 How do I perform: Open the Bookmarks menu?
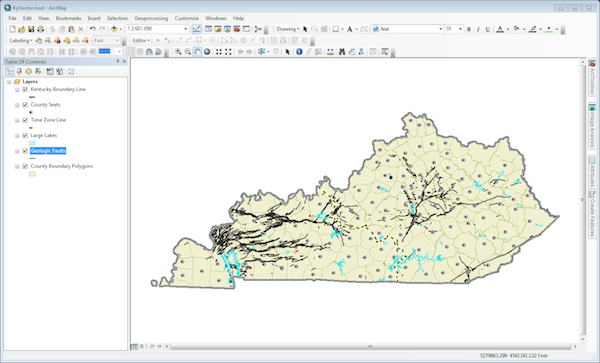point(68,18)
